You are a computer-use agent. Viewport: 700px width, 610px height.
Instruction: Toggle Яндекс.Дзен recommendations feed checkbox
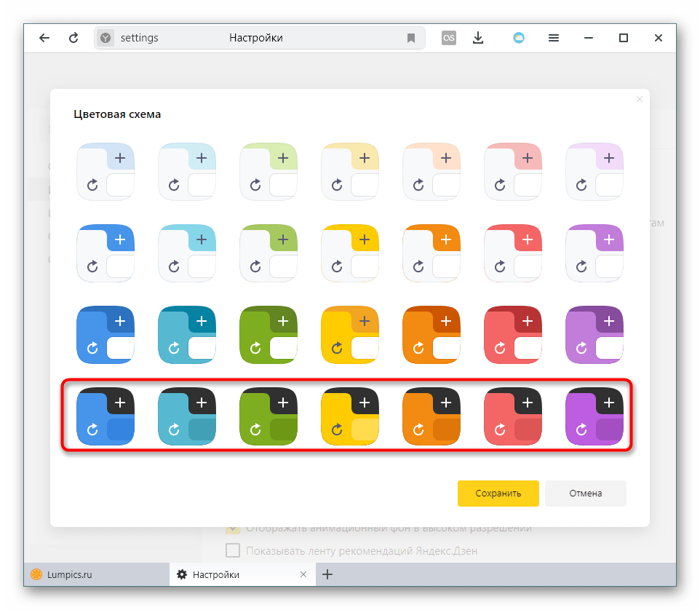pyautogui.click(x=233, y=550)
